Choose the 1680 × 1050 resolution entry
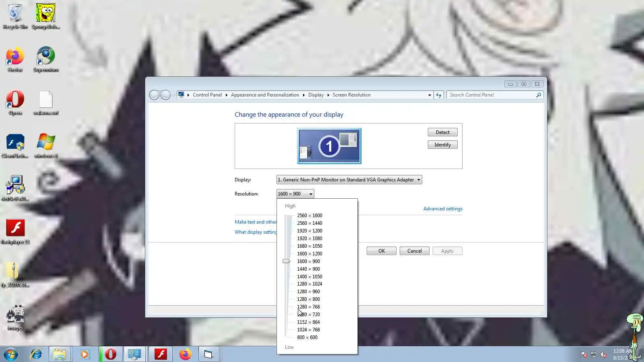Viewport: 644px width, 362px height. (x=310, y=246)
